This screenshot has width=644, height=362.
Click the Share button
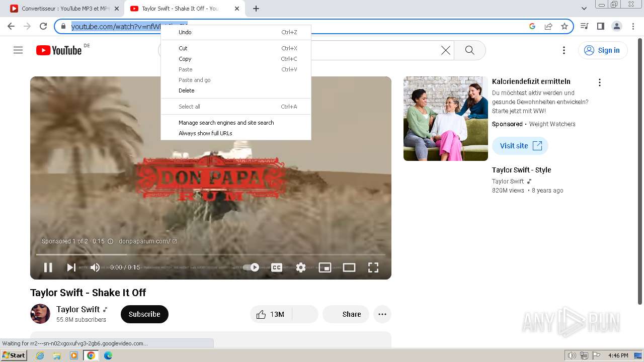pos(346,314)
